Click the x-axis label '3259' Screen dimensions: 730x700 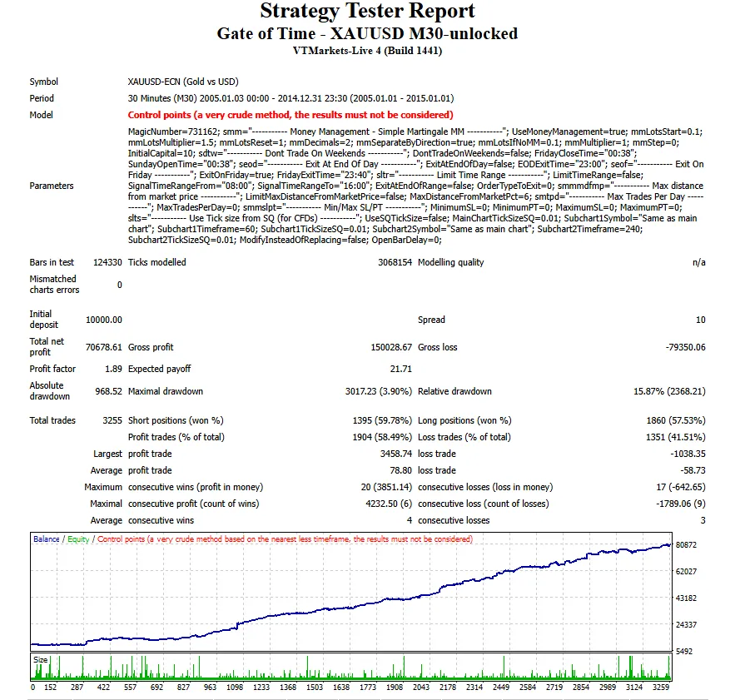pyautogui.click(x=661, y=687)
